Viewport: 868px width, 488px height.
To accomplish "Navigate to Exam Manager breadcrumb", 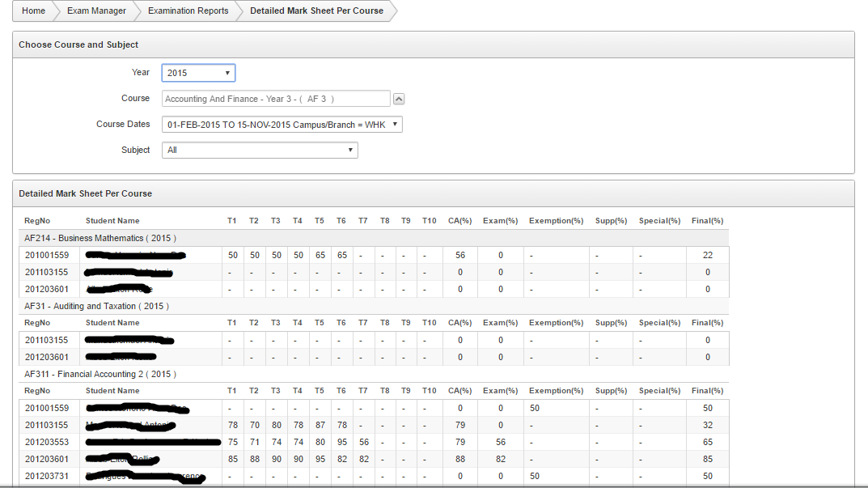I will pyautogui.click(x=96, y=11).
